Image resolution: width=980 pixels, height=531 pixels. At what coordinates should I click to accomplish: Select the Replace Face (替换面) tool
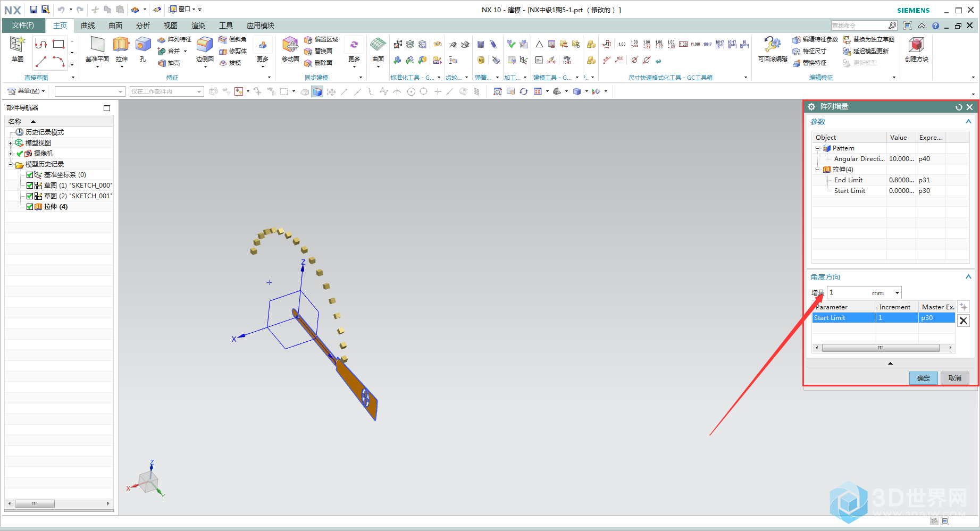(319, 51)
